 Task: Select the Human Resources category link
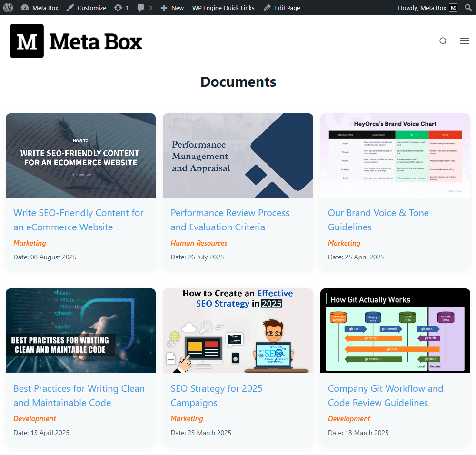tap(199, 243)
